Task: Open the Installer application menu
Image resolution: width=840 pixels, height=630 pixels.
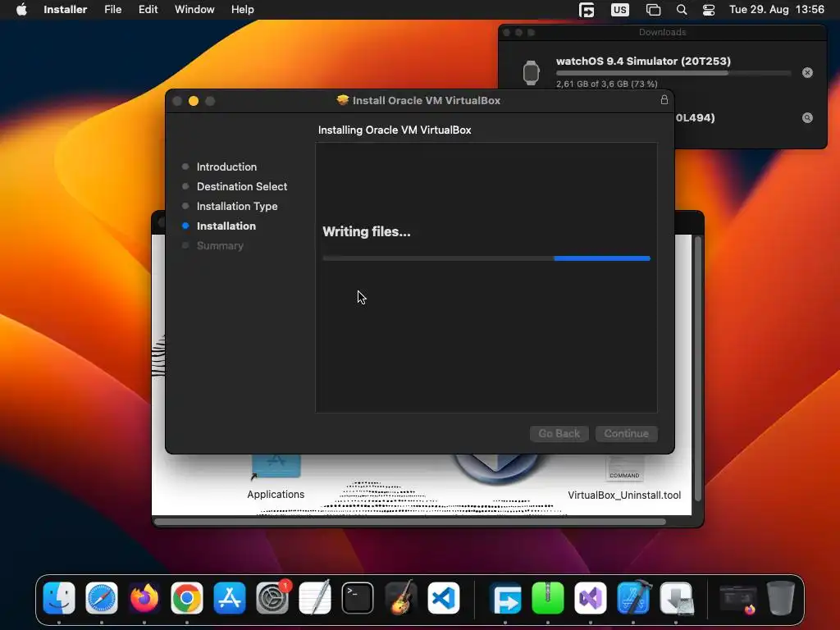Action: 66,10
